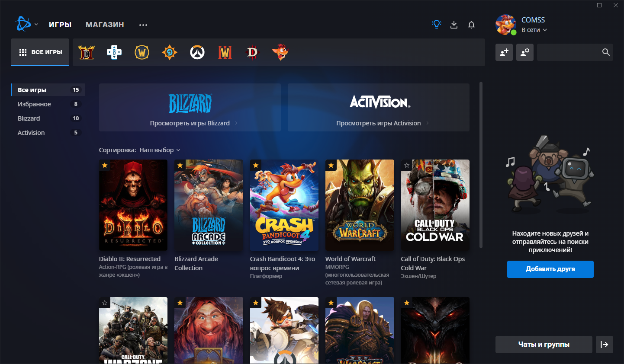624x364 pixels.
Task: Toggle the favorite star on Warcraft III card
Action: (331, 303)
